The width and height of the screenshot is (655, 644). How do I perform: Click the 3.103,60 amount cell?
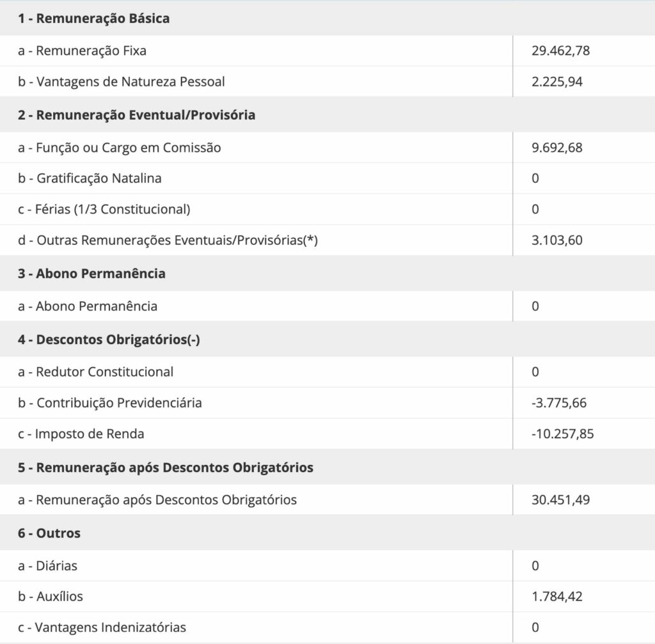tap(556, 240)
